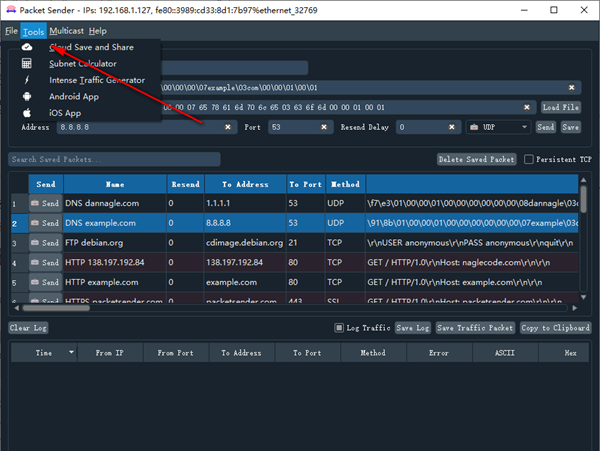The image size is (600, 451).
Task: Click Packet Sender app icon in title bar
Action: click(11, 10)
